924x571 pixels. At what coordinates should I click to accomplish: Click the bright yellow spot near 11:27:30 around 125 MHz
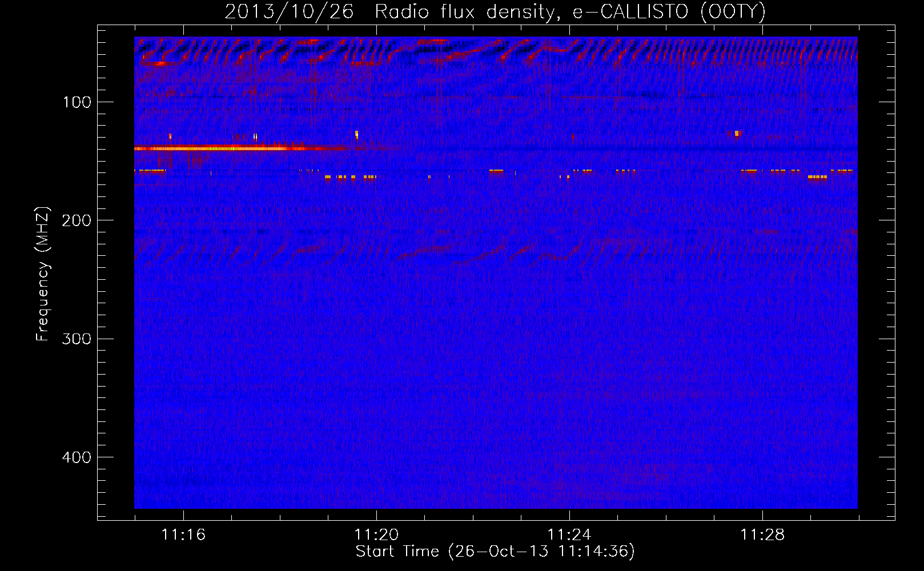[737, 134]
